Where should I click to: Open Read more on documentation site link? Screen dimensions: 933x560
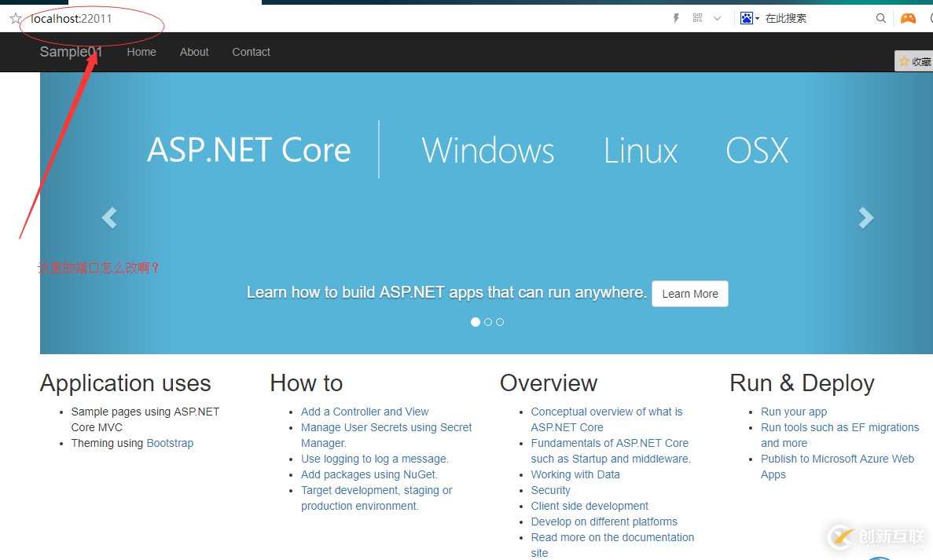point(612,545)
